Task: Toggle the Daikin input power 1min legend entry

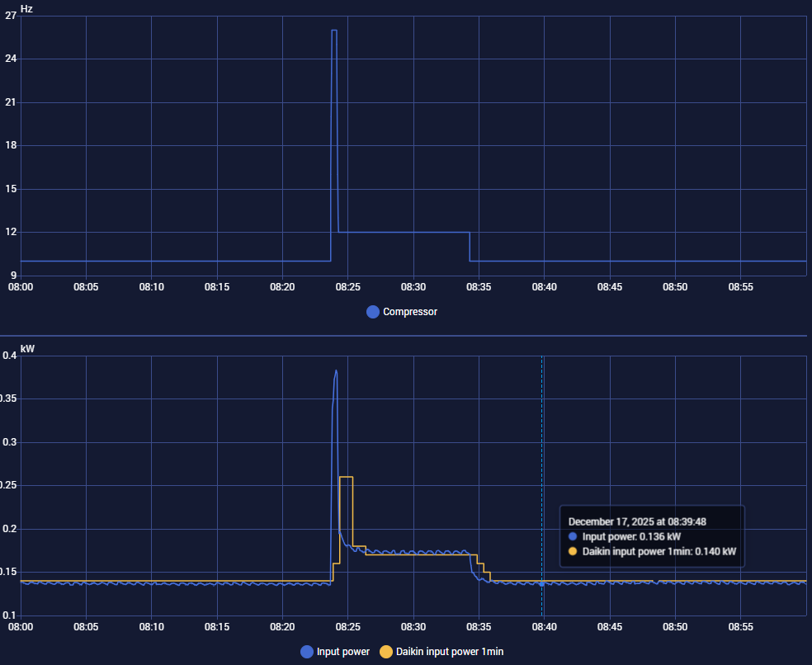Action: [441, 652]
